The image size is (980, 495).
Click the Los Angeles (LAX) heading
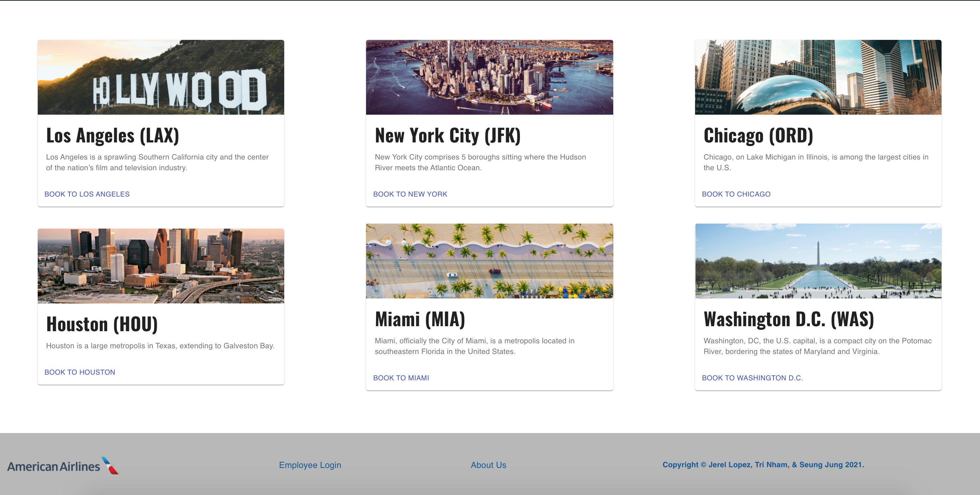point(112,135)
